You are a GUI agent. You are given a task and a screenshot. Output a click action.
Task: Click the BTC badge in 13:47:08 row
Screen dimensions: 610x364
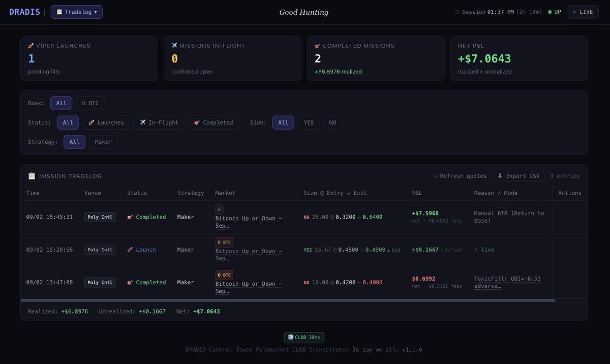[224, 275]
